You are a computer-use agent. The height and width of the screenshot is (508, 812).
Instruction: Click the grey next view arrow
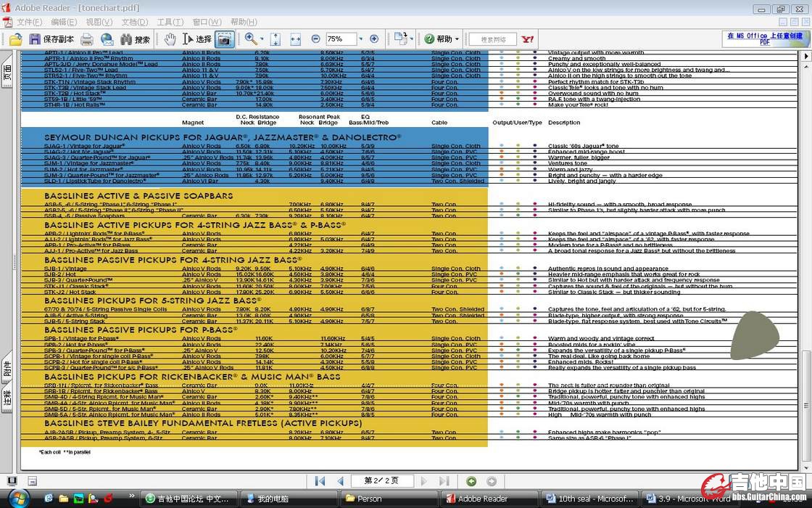coord(492,481)
